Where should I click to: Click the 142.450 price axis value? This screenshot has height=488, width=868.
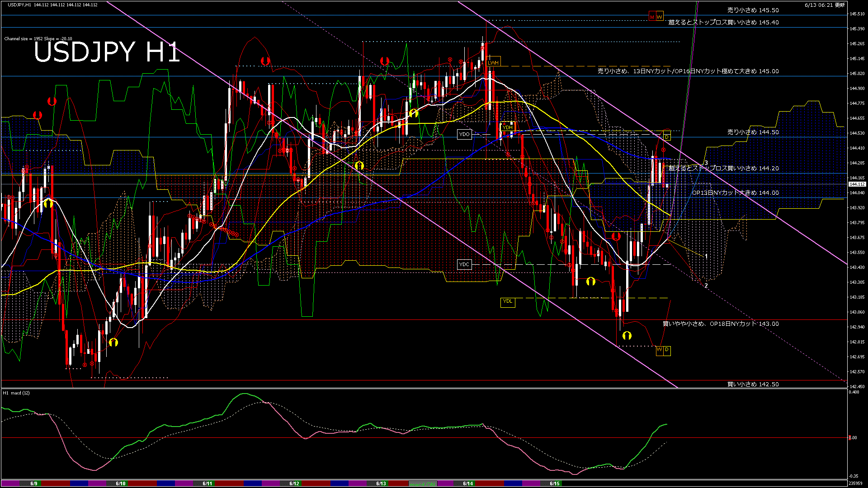[x=857, y=387]
